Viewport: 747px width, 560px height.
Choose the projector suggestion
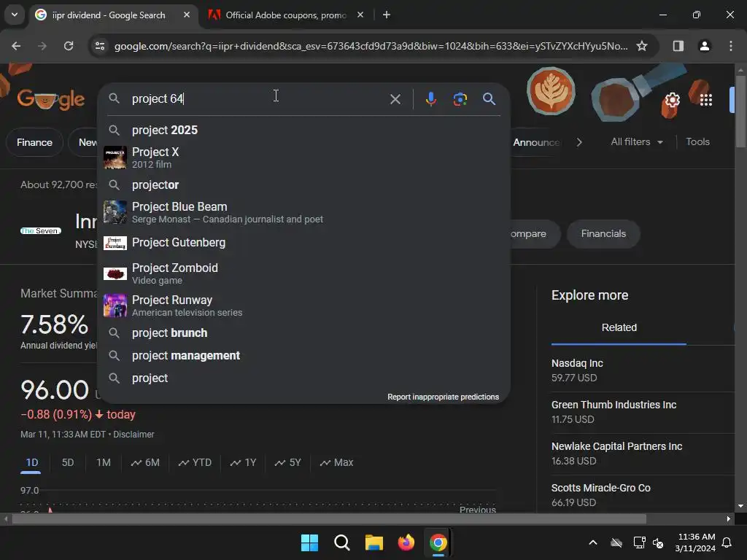click(303, 184)
